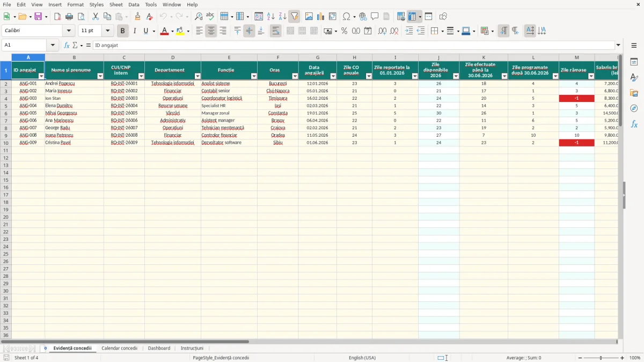Open filter dropdown on Departament column
The width and height of the screenshot is (644, 362).
point(197,76)
